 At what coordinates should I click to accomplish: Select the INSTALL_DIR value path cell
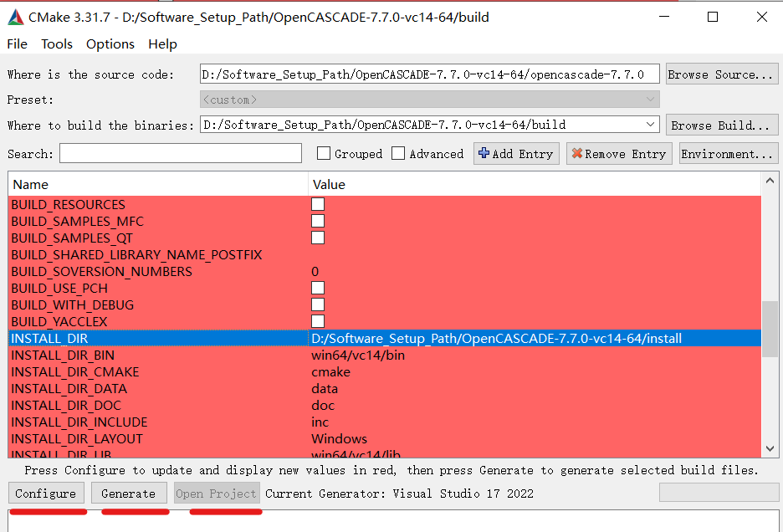click(535, 338)
